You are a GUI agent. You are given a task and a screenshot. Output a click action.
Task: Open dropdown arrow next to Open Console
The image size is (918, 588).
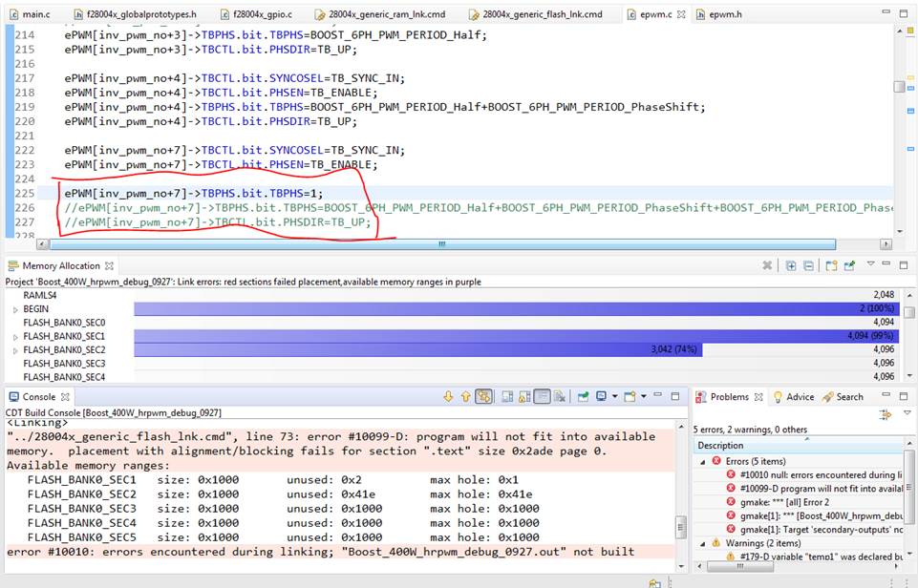coord(644,397)
